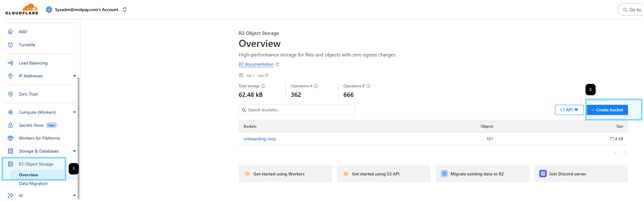Click Total storage info icon
This screenshot has width=644, height=201.
[x=263, y=86]
